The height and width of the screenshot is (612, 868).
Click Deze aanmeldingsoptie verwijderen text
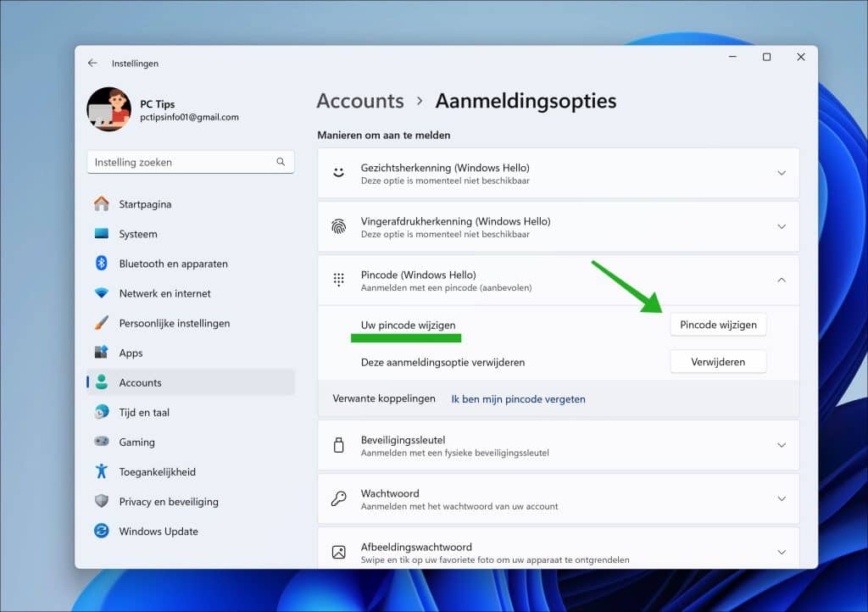pos(442,363)
